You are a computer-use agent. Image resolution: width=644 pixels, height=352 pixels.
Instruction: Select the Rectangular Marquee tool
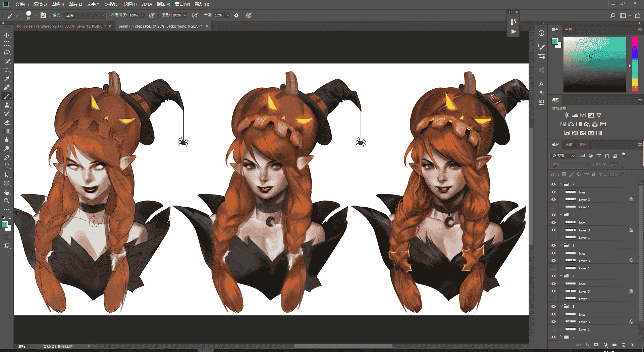click(x=7, y=44)
